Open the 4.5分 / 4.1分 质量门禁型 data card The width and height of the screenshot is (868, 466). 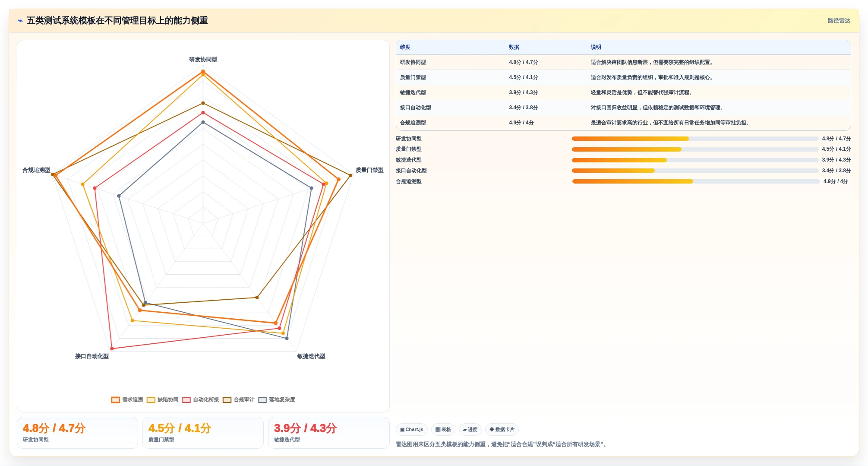(x=203, y=432)
